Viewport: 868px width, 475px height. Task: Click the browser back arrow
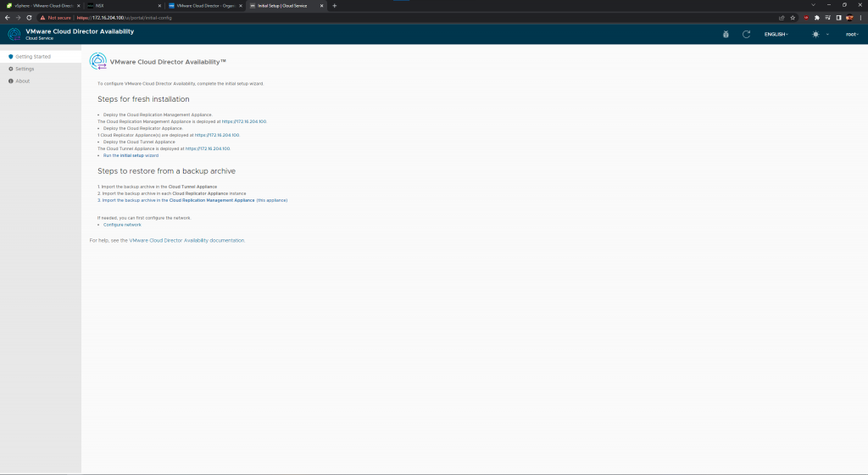click(x=7, y=18)
